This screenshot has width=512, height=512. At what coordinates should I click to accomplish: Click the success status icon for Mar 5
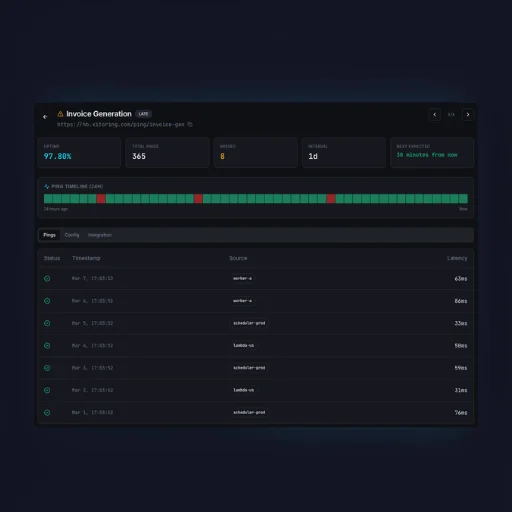pos(47,323)
